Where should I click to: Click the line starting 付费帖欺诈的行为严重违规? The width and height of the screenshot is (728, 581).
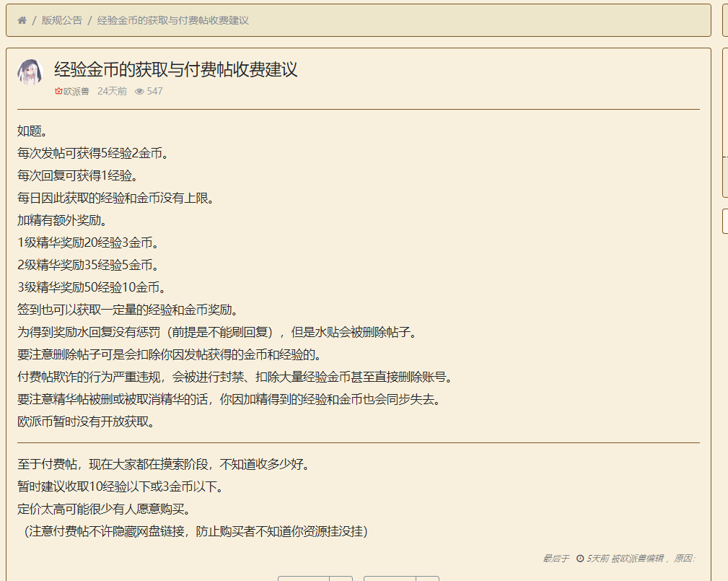(x=234, y=377)
